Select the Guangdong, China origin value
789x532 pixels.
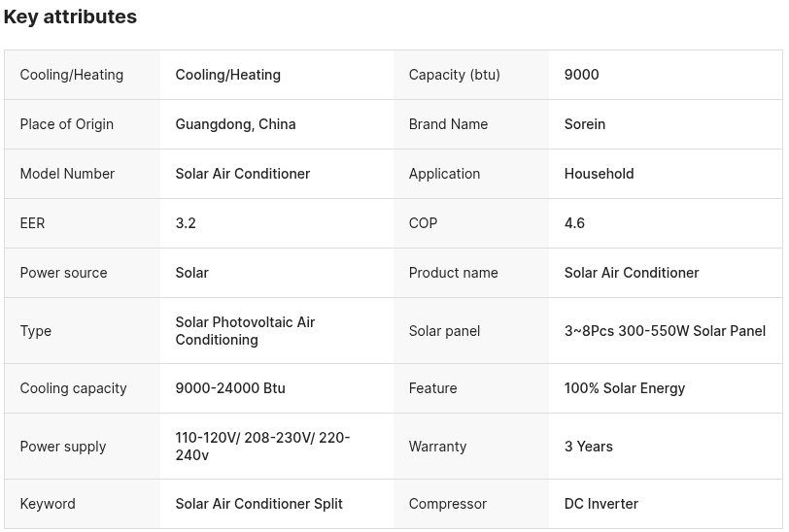tap(235, 124)
